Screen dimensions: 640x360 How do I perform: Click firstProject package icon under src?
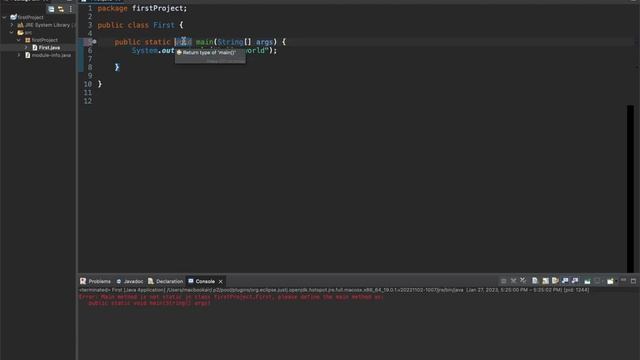click(28, 40)
